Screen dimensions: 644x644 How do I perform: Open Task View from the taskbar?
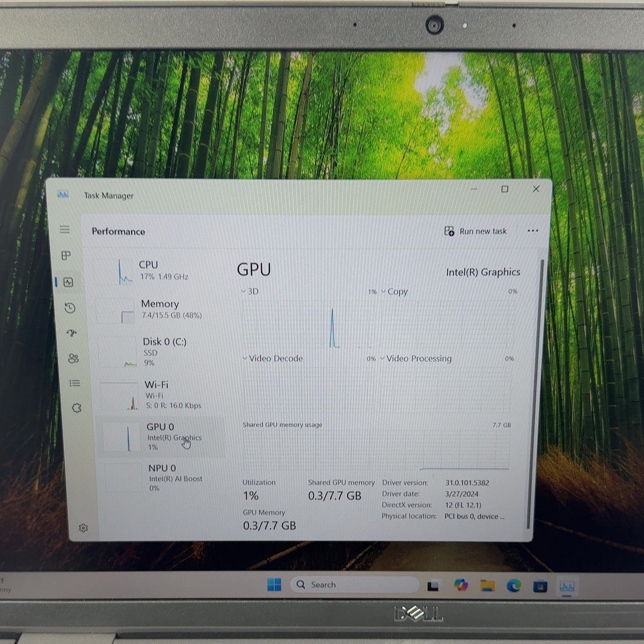point(433,586)
